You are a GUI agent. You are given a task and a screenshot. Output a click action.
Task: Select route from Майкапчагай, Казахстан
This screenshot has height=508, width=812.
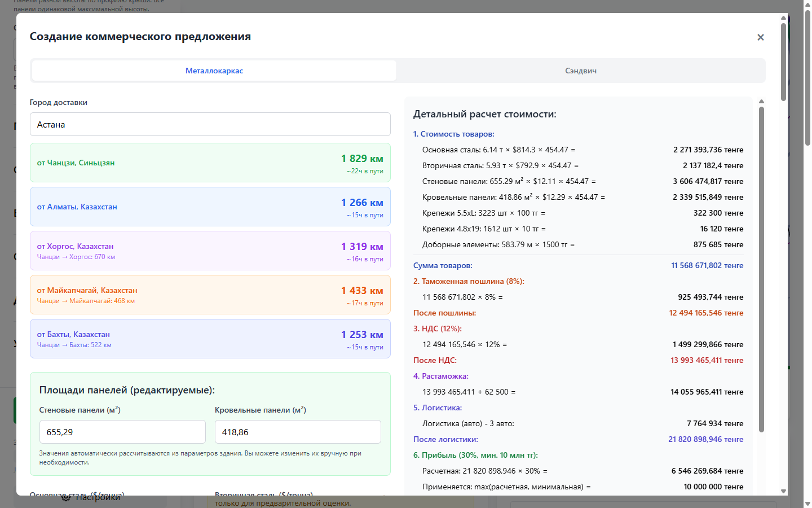coord(210,295)
